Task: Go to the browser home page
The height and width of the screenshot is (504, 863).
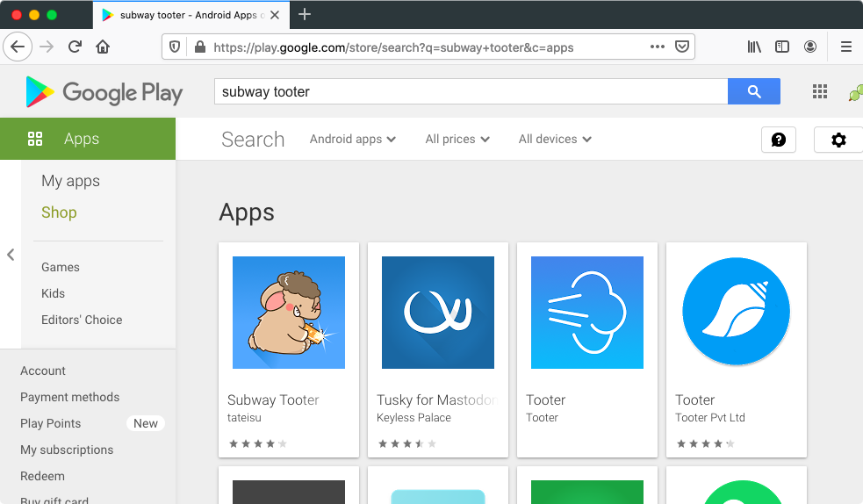Action: click(103, 47)
